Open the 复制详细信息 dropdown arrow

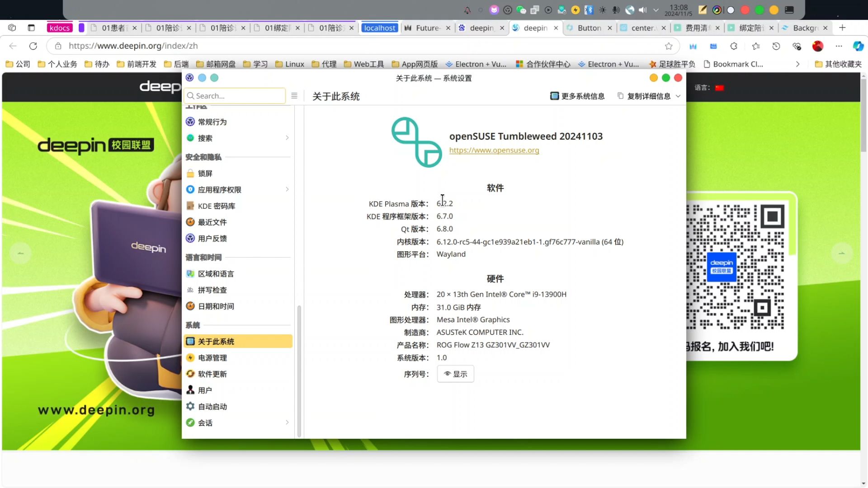pos(678,96)
